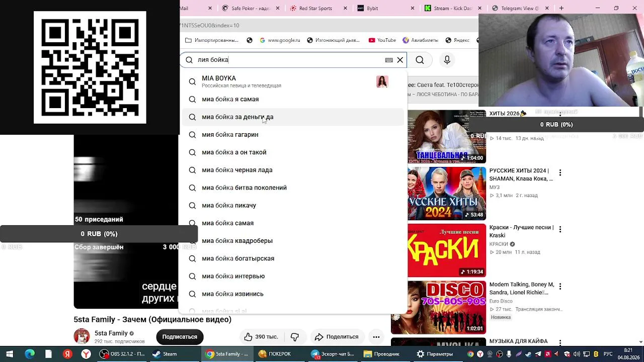Pick 'миа бойка квадроберы' suggestion

pos(293,240)
